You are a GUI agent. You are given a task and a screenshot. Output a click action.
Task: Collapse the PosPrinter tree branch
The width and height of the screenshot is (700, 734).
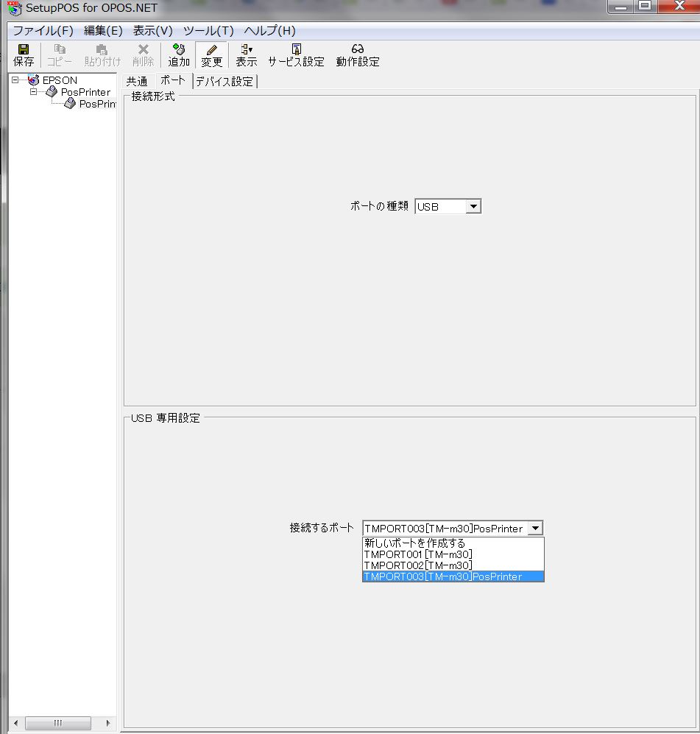pyautogui.click(x=34, y=92)
